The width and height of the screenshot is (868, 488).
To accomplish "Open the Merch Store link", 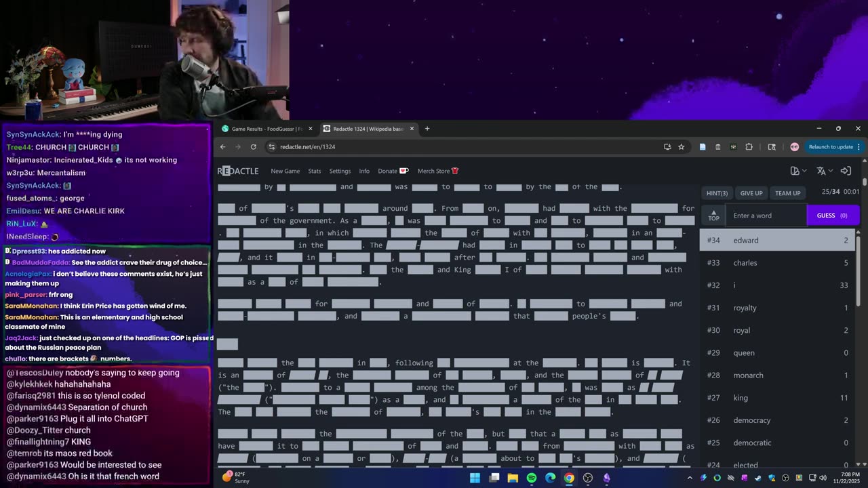I will (438, 171).
